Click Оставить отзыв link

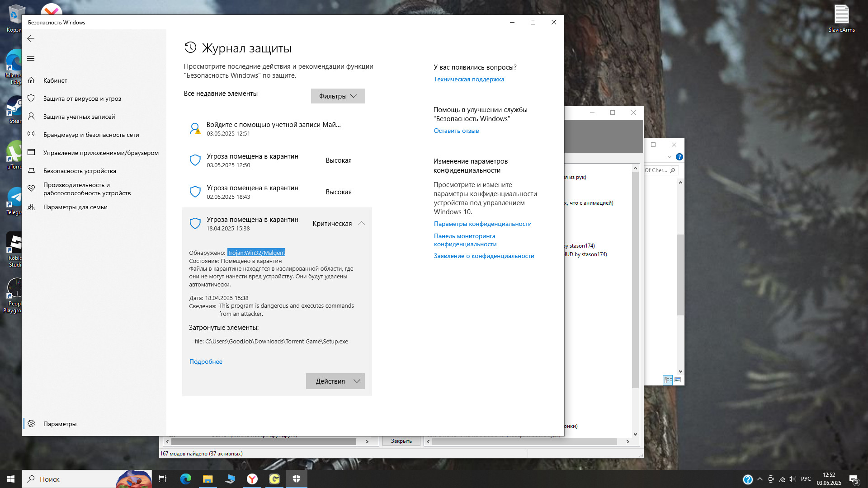pyautogui.click(x=456, y=131)
